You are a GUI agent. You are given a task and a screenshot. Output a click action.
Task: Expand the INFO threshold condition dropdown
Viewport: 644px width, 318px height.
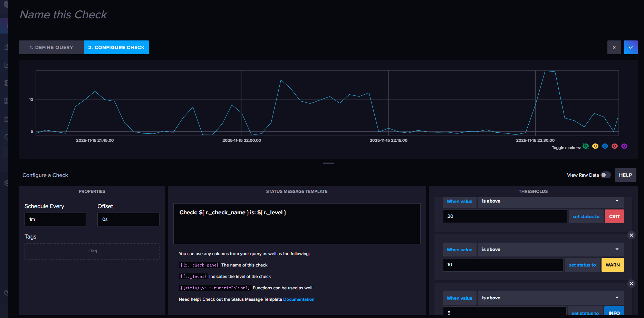(x=550, y=298)
